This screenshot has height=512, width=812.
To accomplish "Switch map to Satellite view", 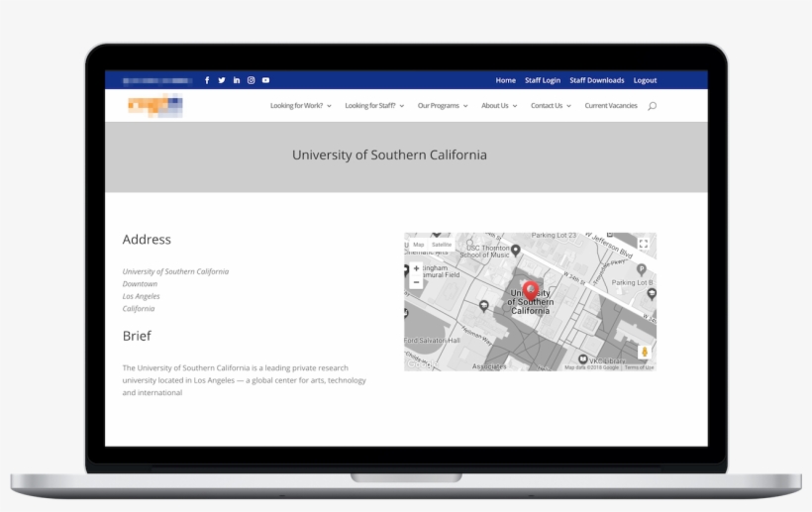I will pyautogui.click(x=442, y=245).
